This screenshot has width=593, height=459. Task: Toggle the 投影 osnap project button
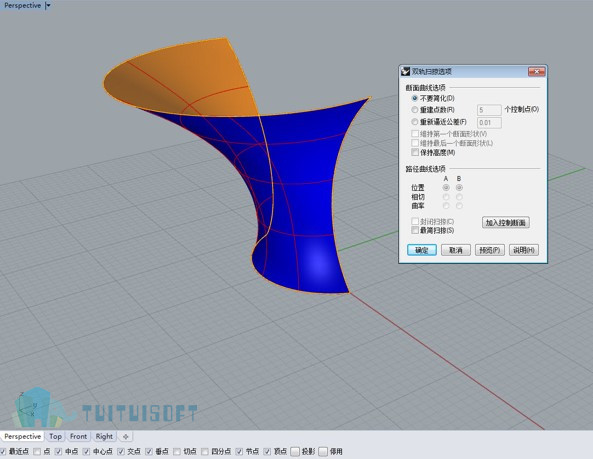coord(295,451)
